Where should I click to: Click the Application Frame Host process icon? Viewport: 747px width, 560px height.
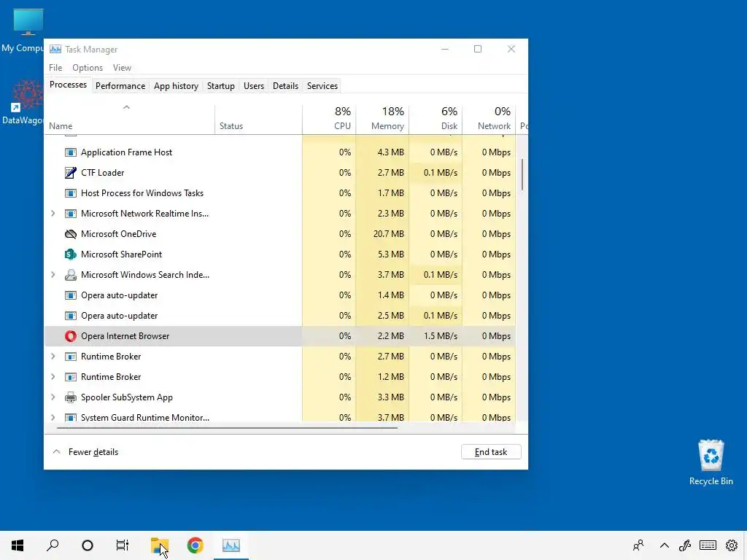71,152
